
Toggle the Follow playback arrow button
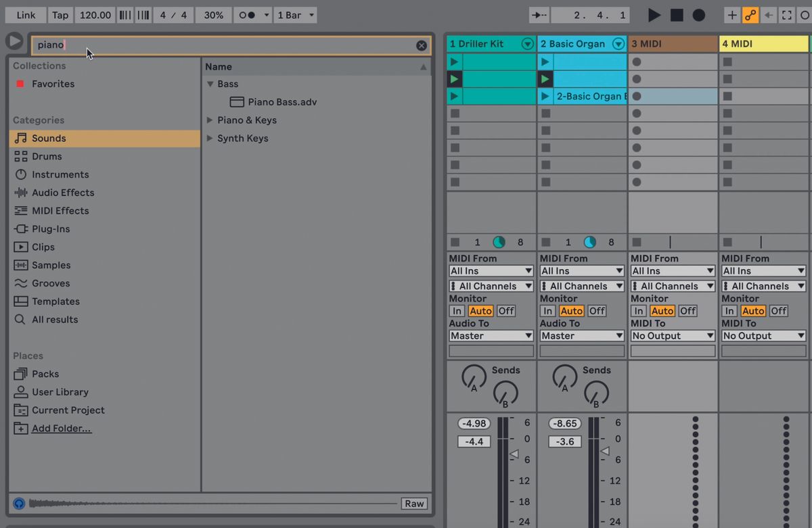coord(539,15)
